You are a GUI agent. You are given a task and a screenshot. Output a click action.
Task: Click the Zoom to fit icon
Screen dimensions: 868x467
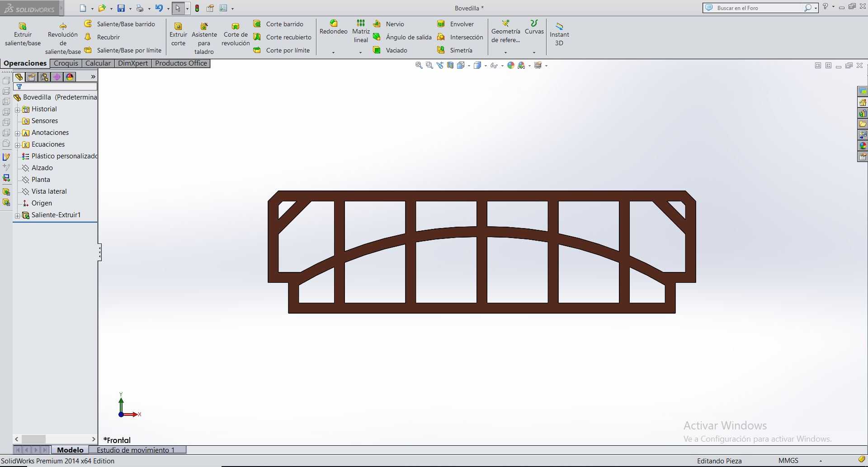(419, 66)
